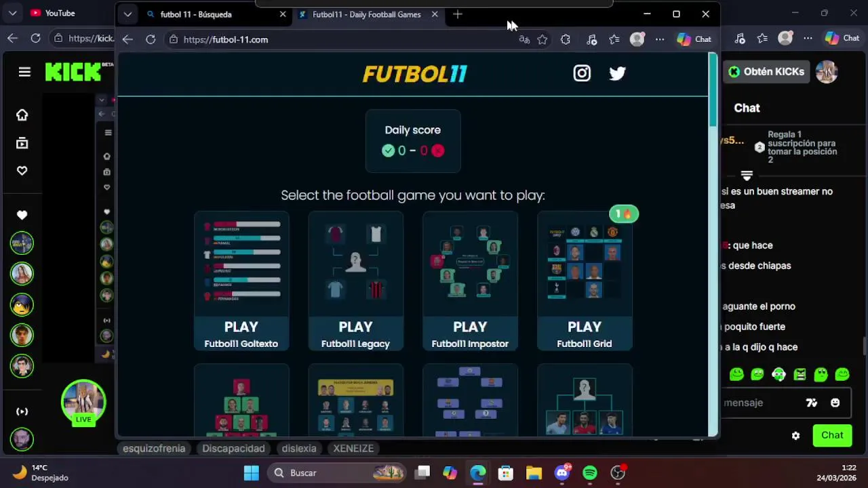
Task: Open the LIVE streamer avatar in sidebar
Action: (83, 403)
